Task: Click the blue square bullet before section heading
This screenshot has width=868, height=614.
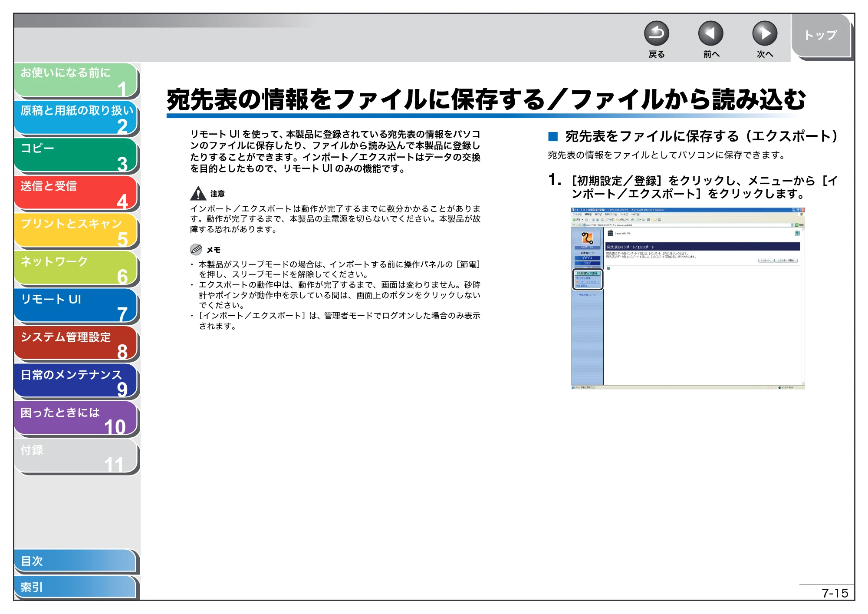Action: point(553,137)
